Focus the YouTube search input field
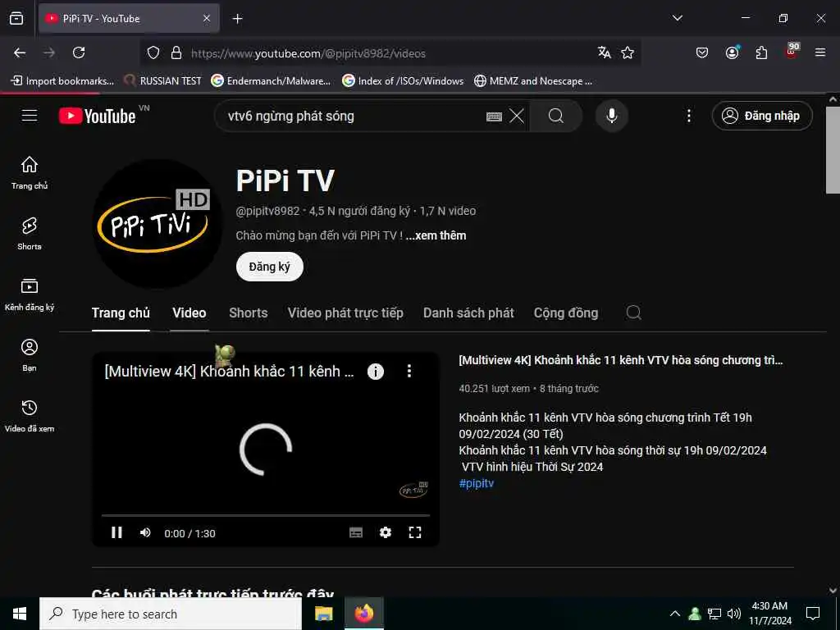 tap(354, 116)
